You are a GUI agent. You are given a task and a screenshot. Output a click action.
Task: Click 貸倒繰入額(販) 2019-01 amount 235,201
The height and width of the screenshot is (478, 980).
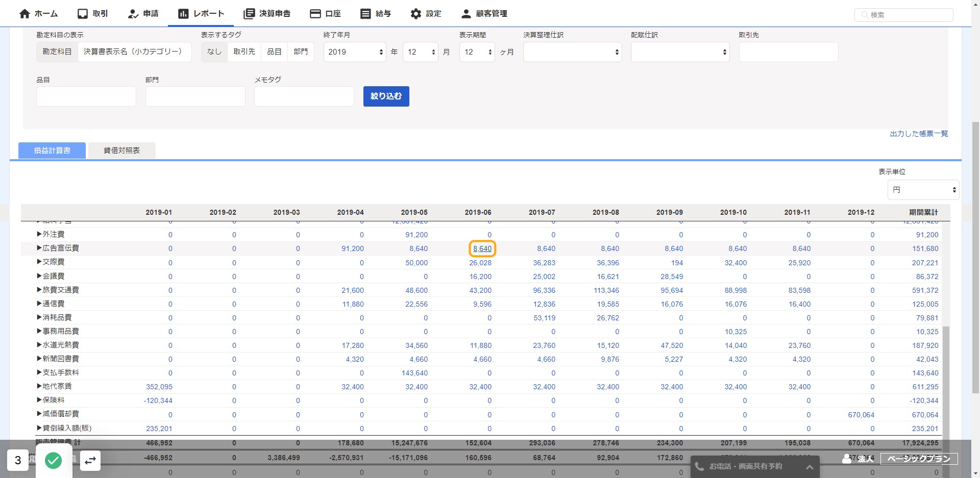click(159, 429)
